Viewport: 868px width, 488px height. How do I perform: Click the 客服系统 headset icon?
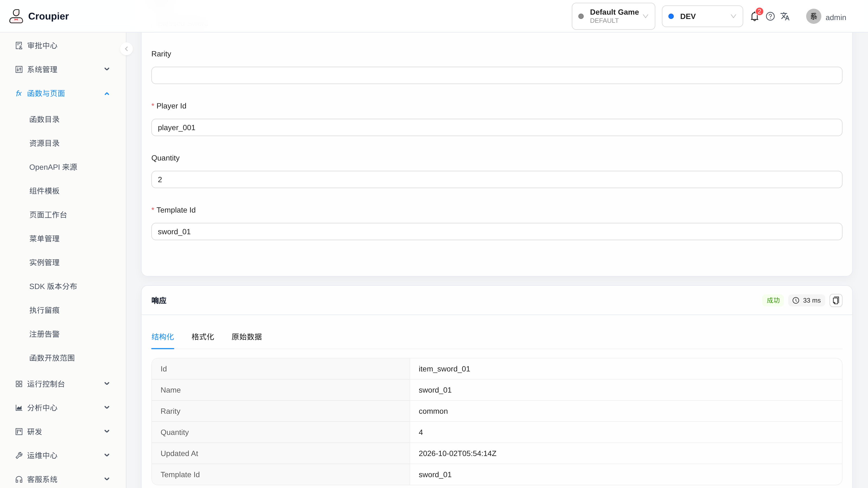click(x=19, y=479)
